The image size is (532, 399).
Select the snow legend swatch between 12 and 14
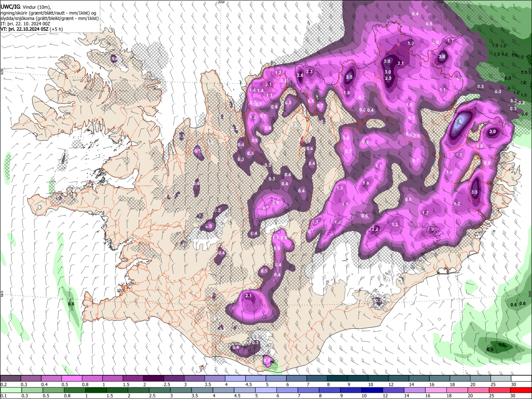pos(398,379)
